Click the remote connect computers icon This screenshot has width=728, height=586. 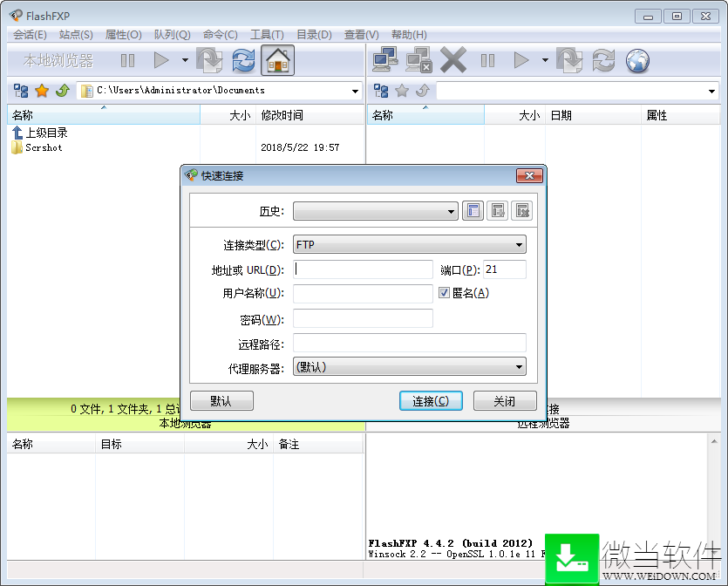[x=384, y=60]
